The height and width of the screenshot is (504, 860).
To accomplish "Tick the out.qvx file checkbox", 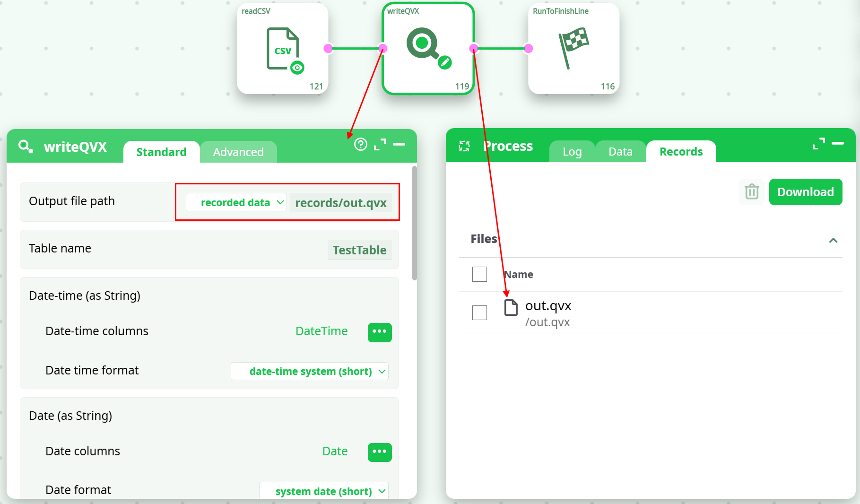I will (479, 313).
